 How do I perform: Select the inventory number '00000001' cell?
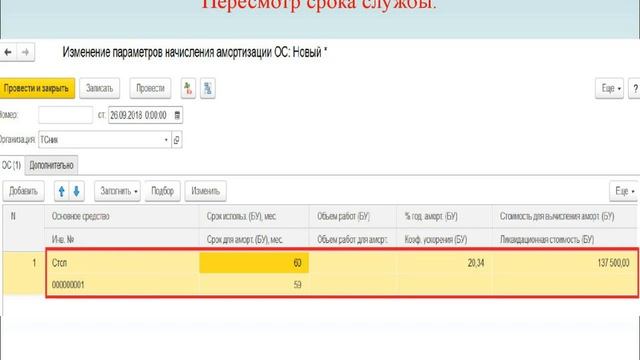pyautogui.click(x=122, y=284)
